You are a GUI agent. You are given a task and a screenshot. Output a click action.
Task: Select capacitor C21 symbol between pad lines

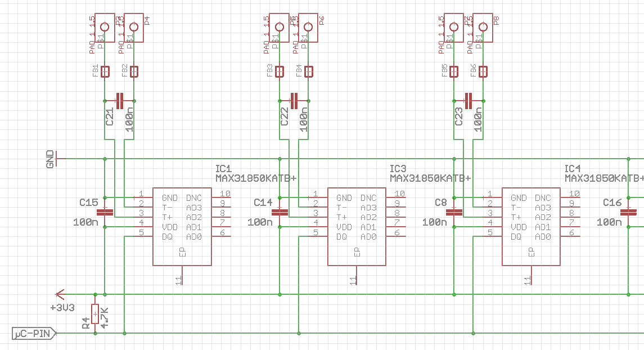point(119,101)
